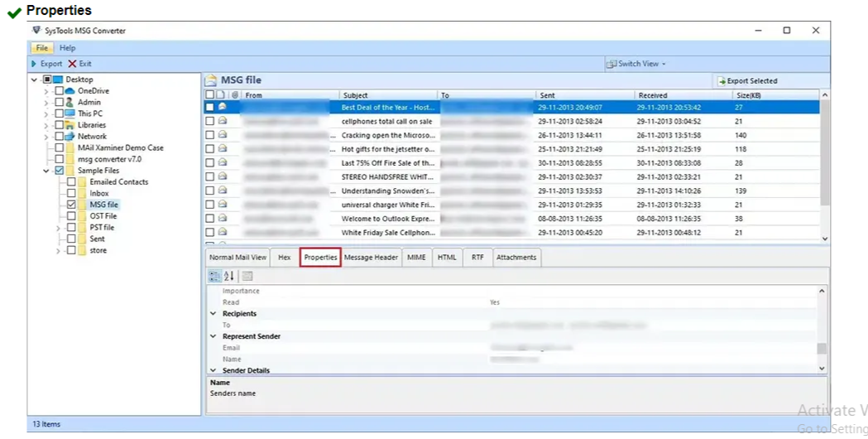Expand the This PC tree node
Screen dimensions: 868x439
click(46, 113)
